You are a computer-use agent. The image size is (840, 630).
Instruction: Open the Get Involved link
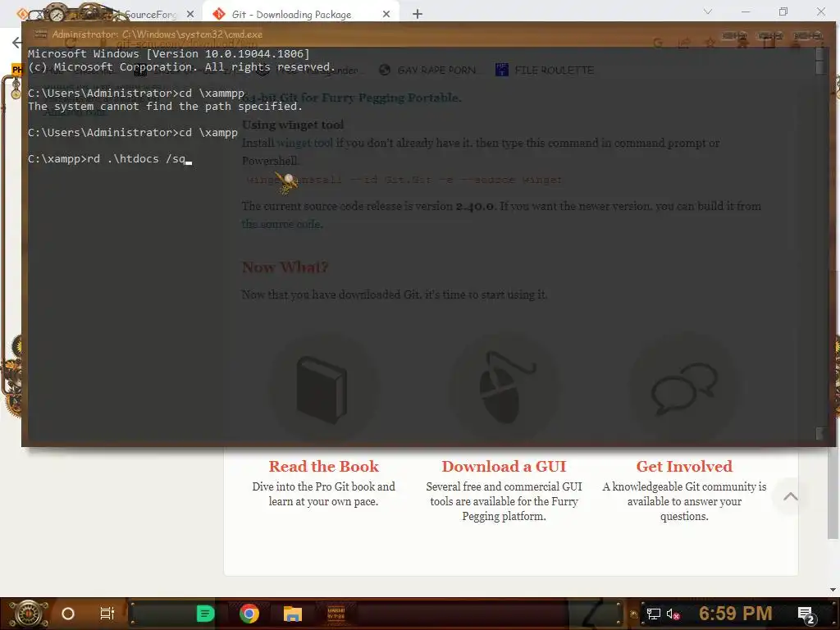(x=684, y=467)
